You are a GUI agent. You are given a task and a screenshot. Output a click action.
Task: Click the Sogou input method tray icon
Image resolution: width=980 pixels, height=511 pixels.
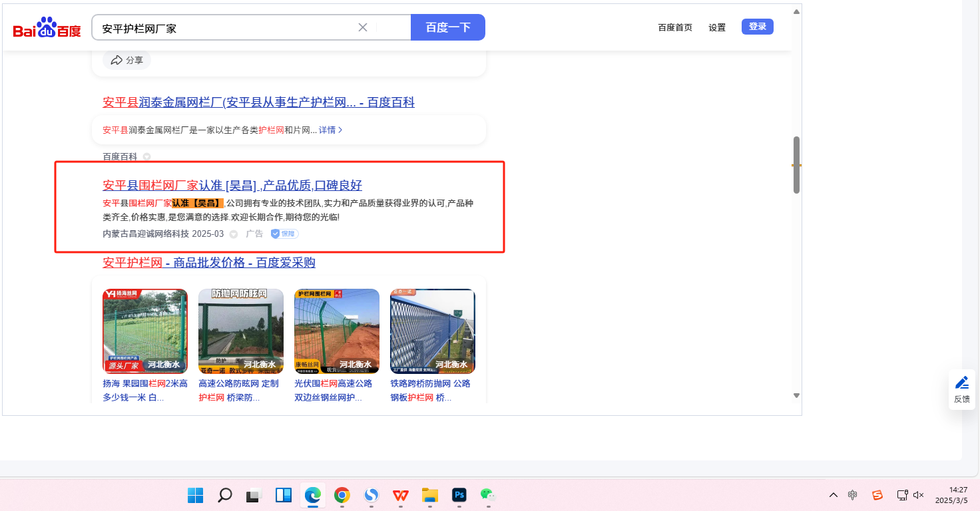(877, 495)
